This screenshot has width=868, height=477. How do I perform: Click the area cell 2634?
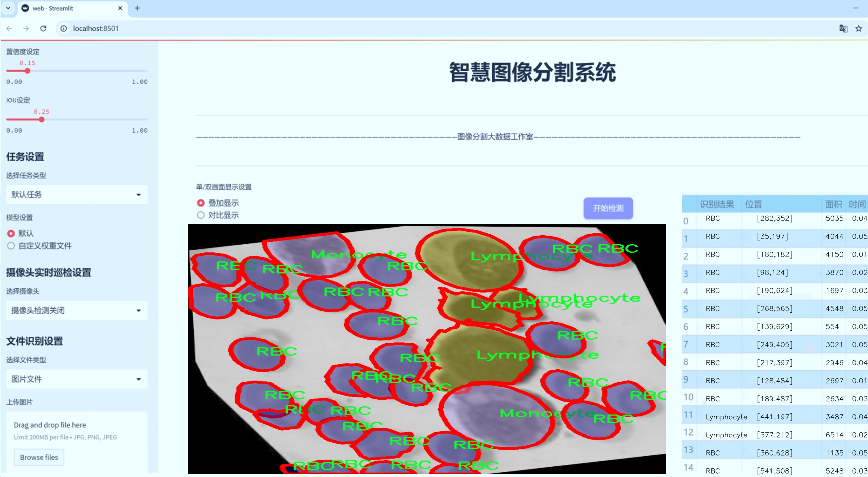pyautogui.click(x=834, y=399)
